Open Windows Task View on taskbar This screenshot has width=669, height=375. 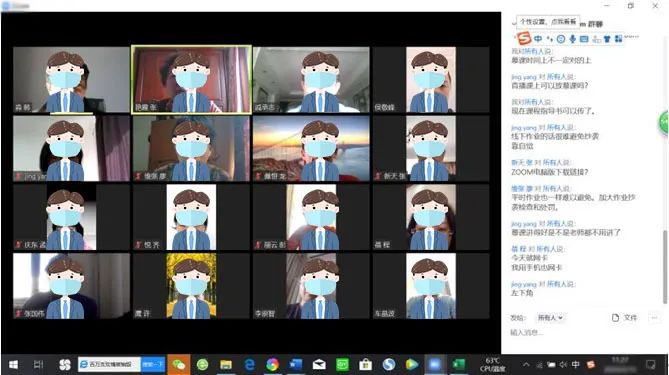pos(38,364)
